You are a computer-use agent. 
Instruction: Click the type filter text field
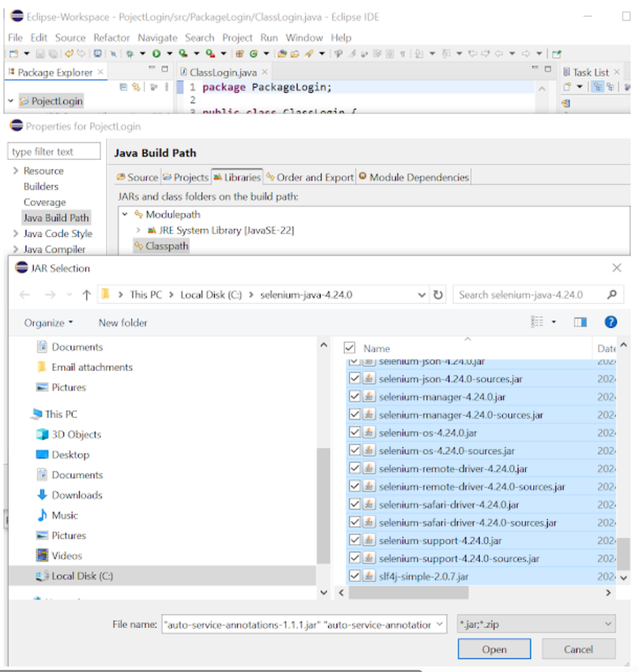(54, 151)
